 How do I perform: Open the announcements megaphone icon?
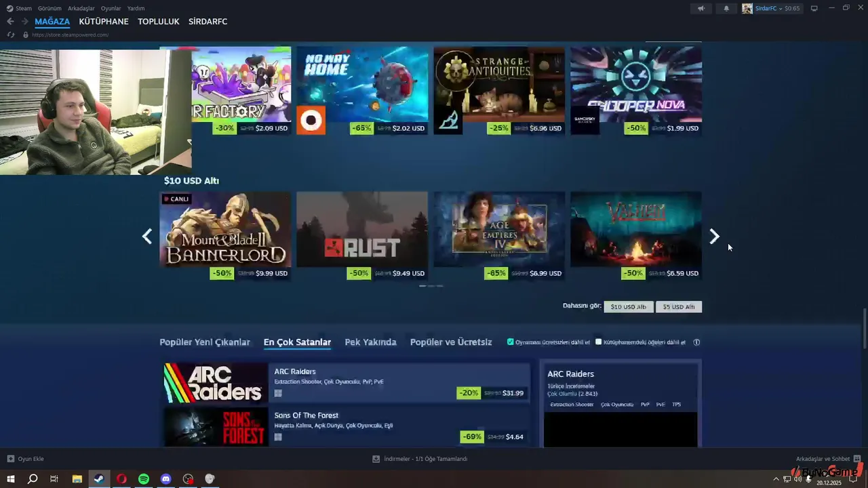(x=701, y=8)
